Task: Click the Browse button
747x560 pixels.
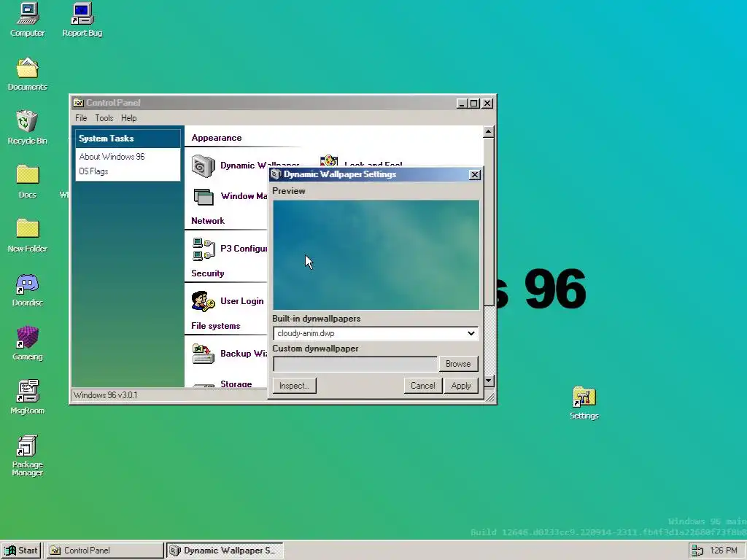Action: [458, 364]
